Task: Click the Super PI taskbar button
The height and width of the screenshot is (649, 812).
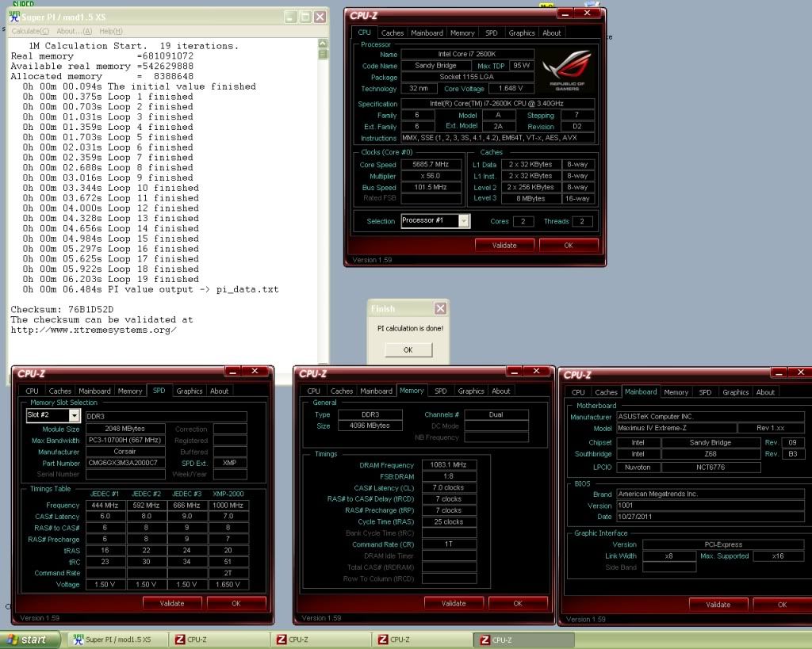Action: (x=117, y=639)
